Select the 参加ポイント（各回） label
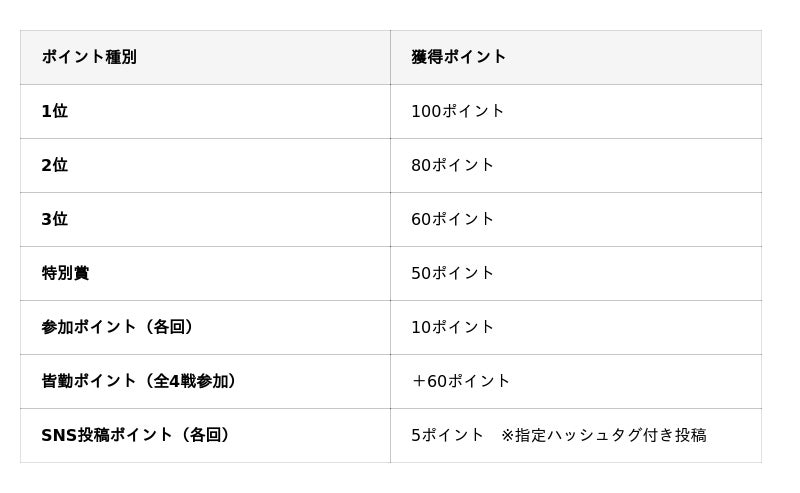 point(118,327)
